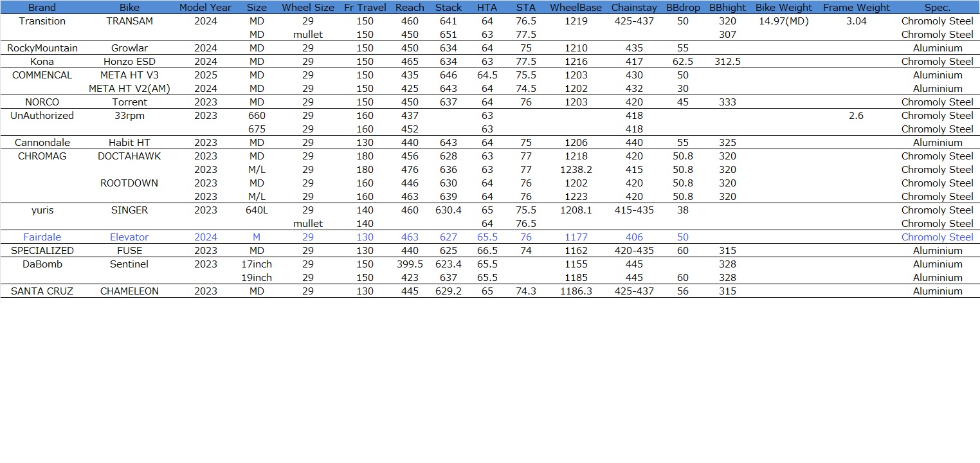Image resolution: width=980 pixels, height=463 pixels.
Task: Select the Bike column header
Action: tap(129, 8)
